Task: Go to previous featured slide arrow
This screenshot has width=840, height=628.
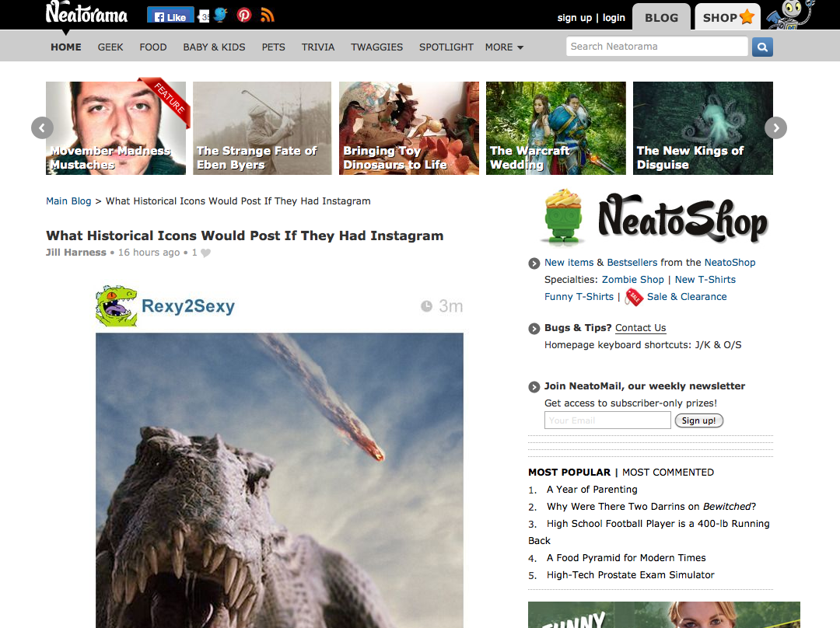Action: pos(42,127)
